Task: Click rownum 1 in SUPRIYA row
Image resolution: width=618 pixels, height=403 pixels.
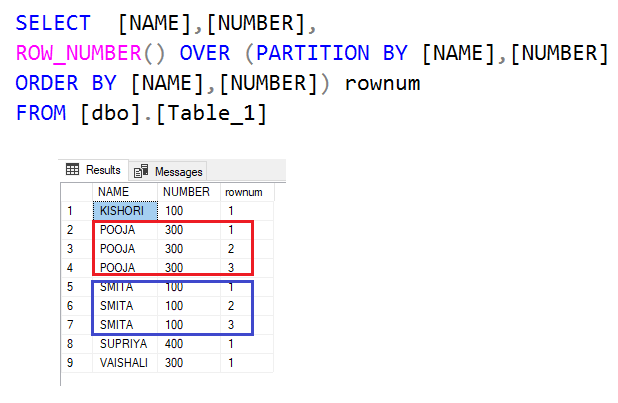Action: 247,344
